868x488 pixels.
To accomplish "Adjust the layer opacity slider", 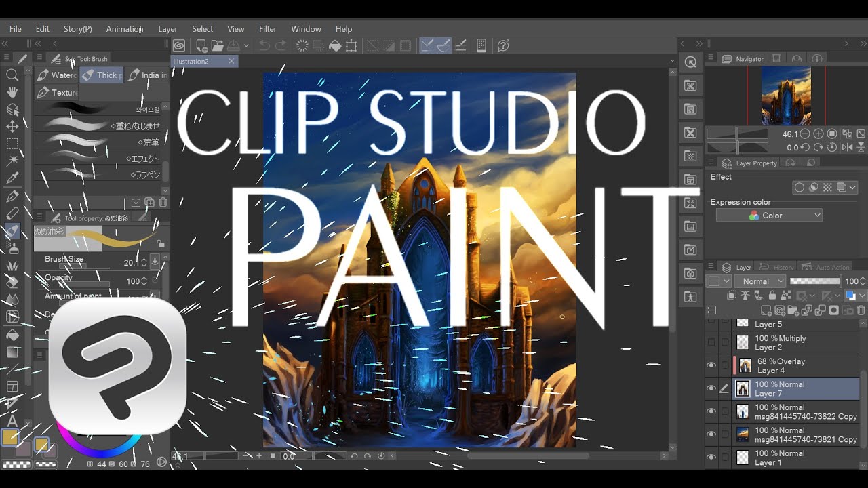I will 815,281.
